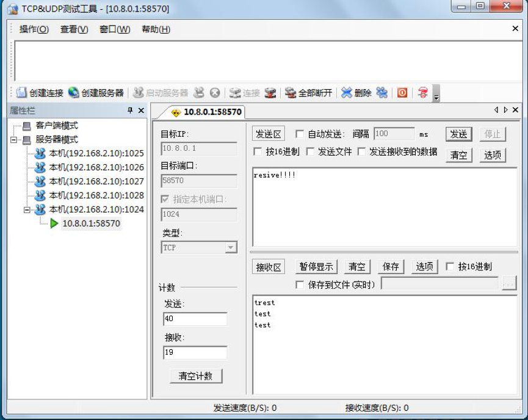This screenshot has width=528, height=420.
Task: Pin the 属性栏 panel using pushpin icon
Action: pyautogui.click(x=130, y=110)
